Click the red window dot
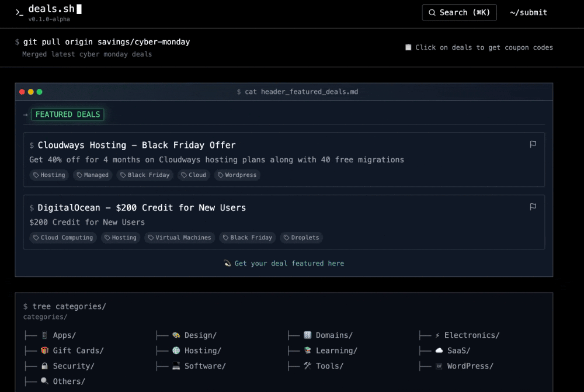The image size is (584, 392). click(22, 92)
